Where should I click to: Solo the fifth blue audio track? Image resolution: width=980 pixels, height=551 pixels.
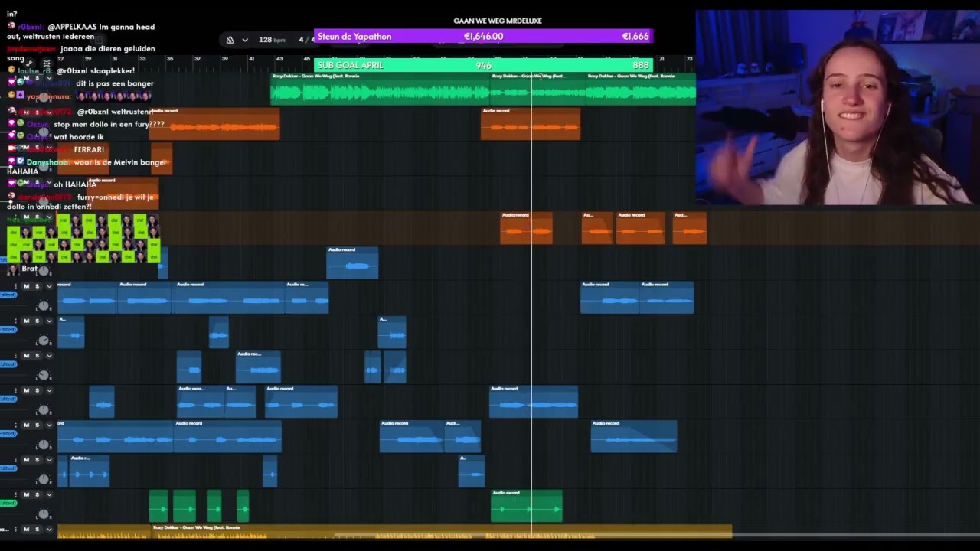pos(37,425)
